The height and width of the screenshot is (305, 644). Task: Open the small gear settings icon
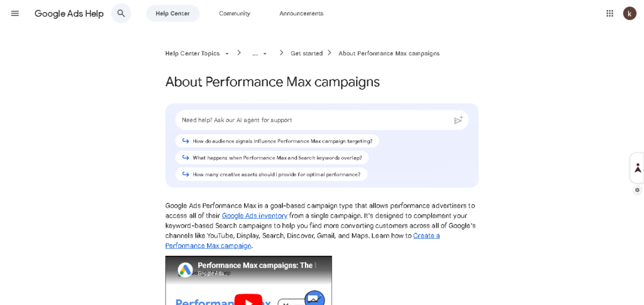[x=637, y=190]
